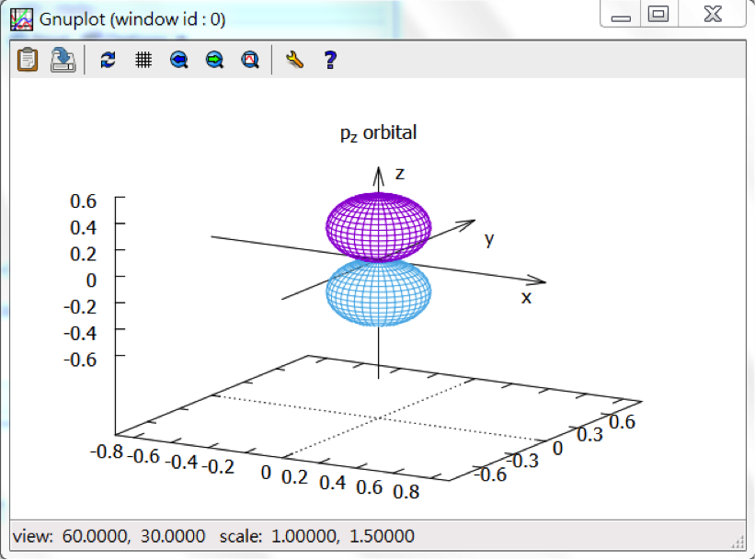
Task: Open help via the question mark icon
Action: pos(330,61)
